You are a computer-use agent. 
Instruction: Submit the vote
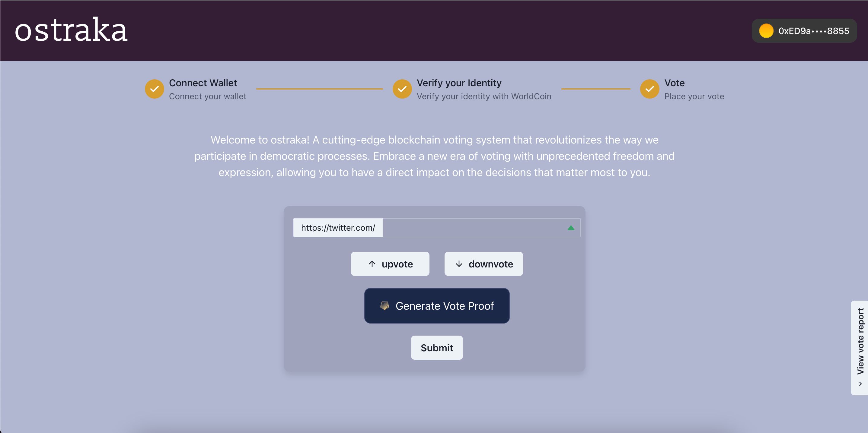(437, 348)
